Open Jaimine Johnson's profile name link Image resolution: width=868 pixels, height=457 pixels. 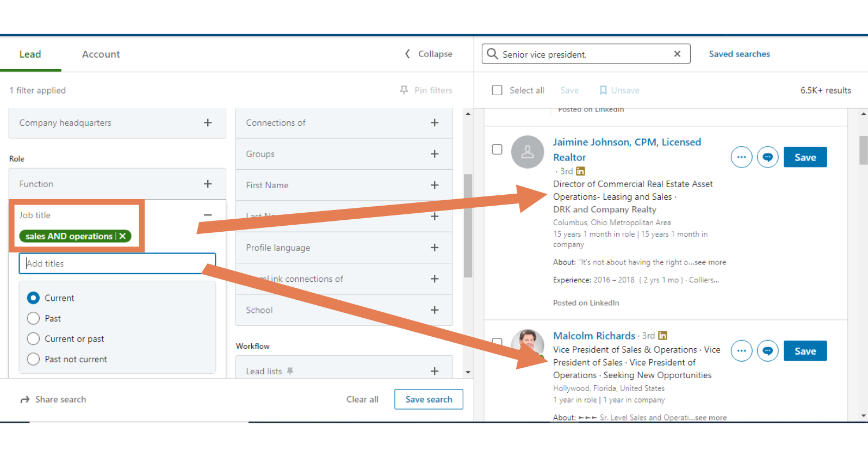click(x=627, y=150)
